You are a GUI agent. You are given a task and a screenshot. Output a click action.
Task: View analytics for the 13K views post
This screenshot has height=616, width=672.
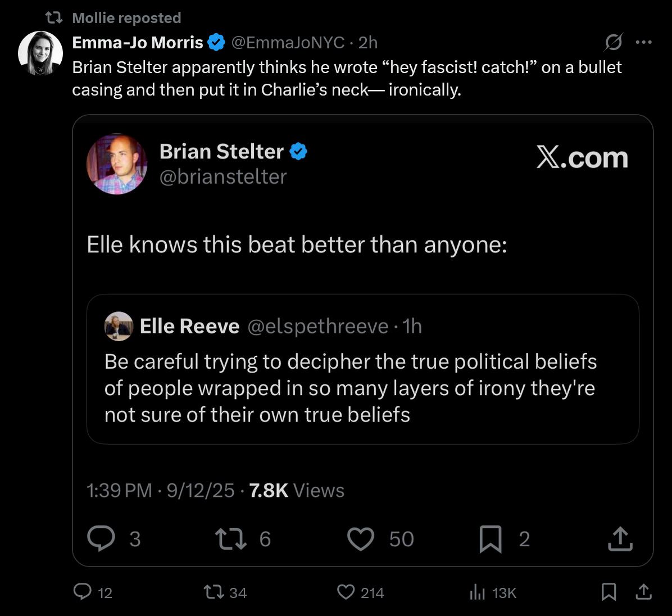478,592
